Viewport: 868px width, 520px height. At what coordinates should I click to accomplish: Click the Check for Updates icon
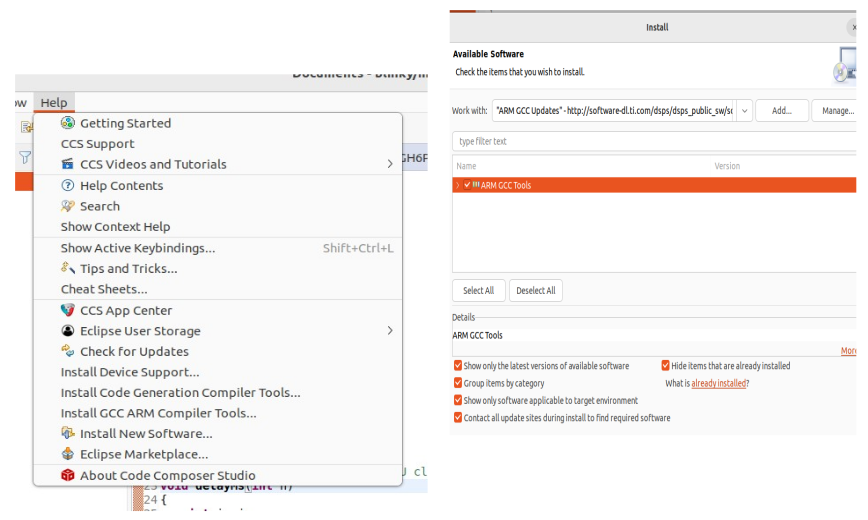coord(68,351)
